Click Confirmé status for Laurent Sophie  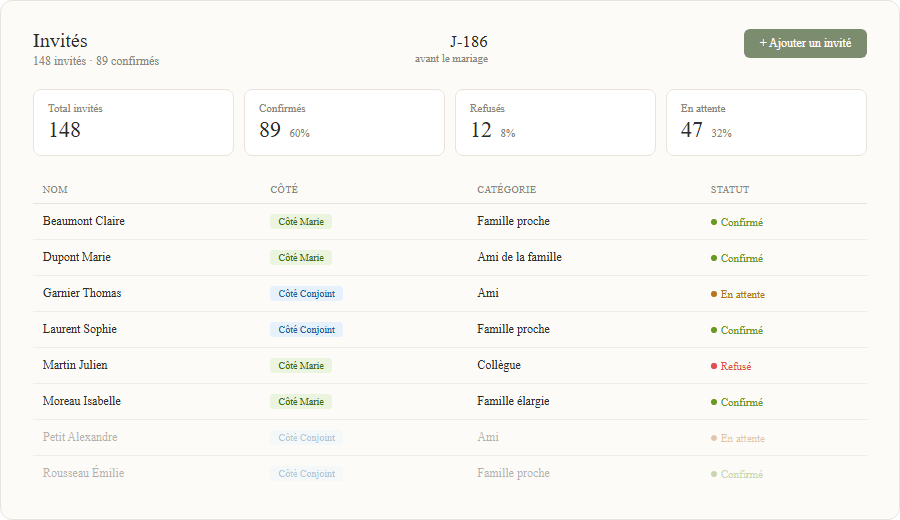coord(737,330)
